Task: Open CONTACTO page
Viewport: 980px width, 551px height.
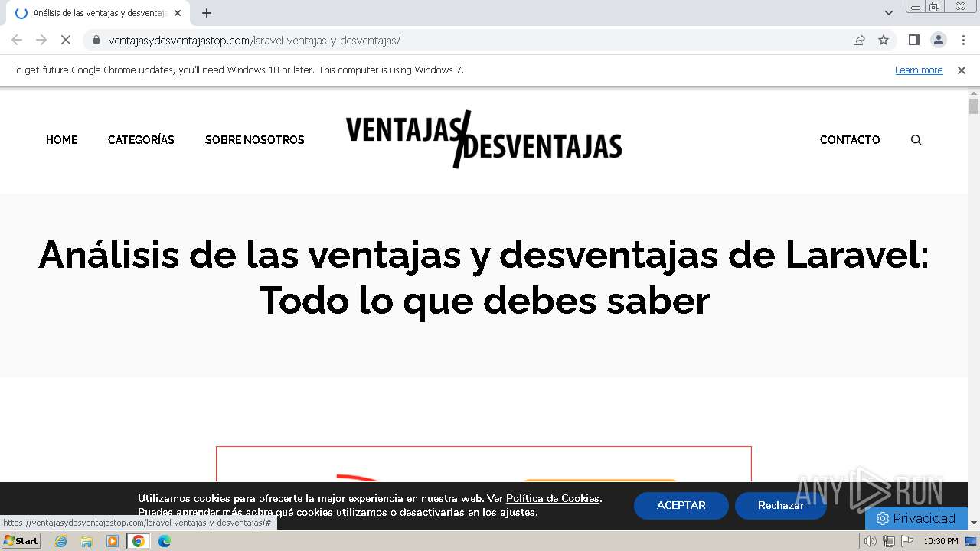Action: pyautogui.click(x=850, y=140)
